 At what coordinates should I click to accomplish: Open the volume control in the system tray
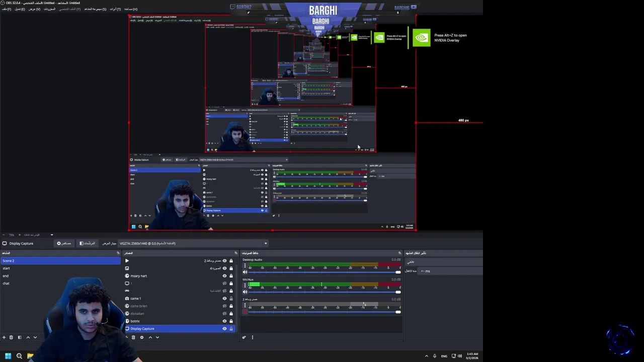[460, 356]
